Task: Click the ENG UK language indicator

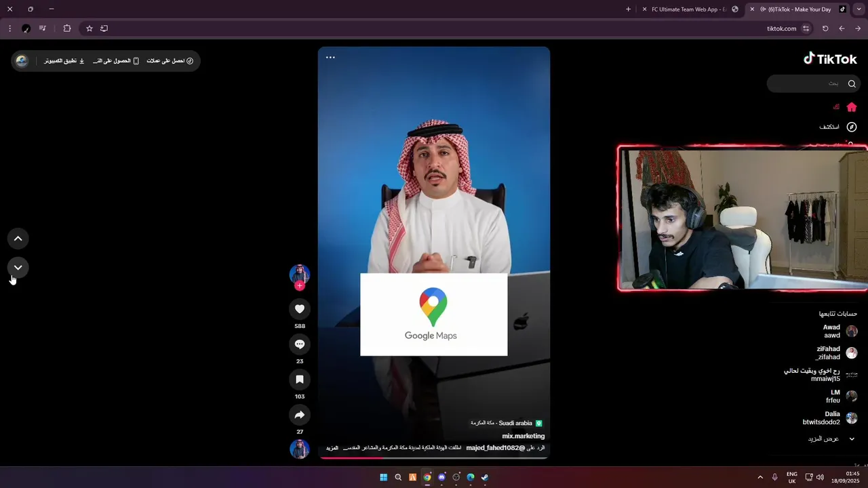Action: point(792,477)
